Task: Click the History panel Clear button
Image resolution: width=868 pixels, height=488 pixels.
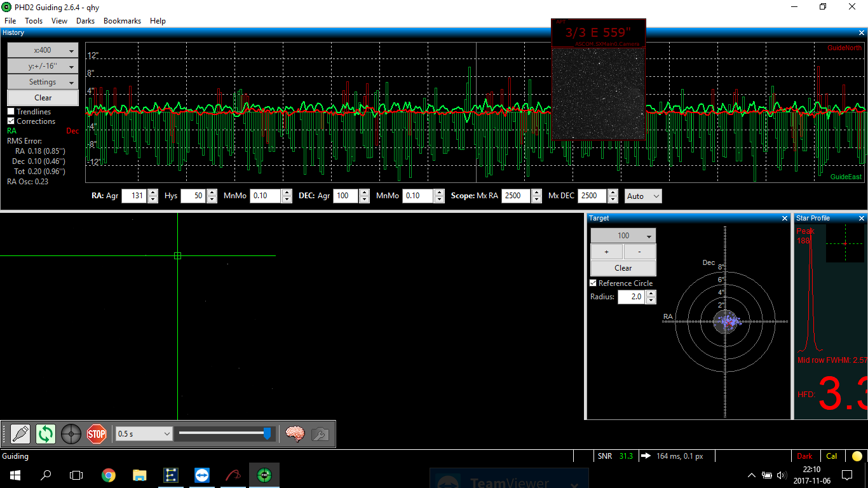Action: (43, 98)
